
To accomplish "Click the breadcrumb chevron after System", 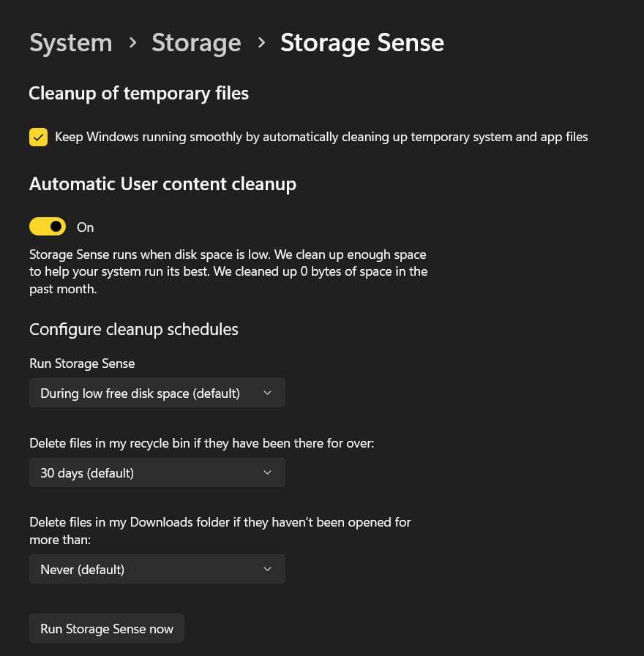I will pyautogui.click(x=132, y=43).
